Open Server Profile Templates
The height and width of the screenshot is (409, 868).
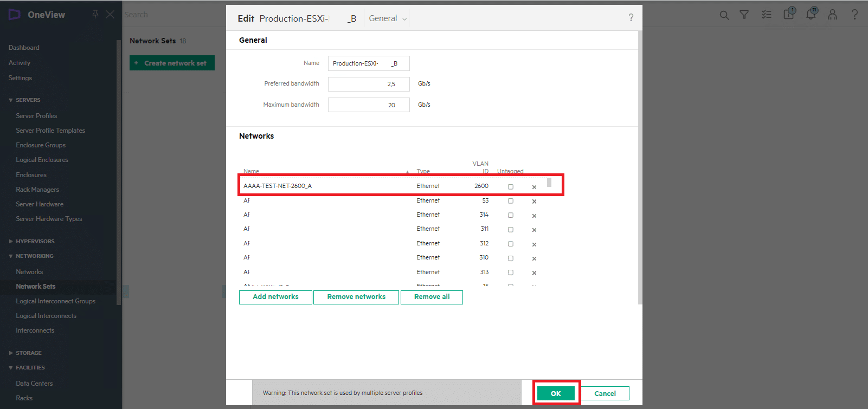(50, 131)
